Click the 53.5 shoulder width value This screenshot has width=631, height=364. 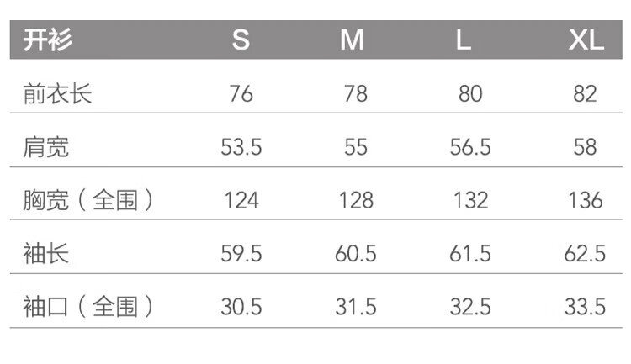point(241,147)
